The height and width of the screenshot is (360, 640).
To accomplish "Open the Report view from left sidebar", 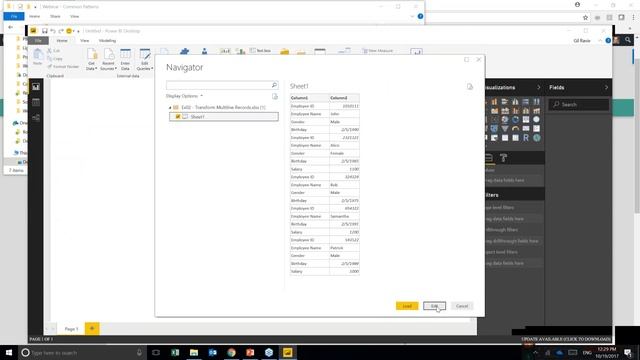I will point(36,87).
